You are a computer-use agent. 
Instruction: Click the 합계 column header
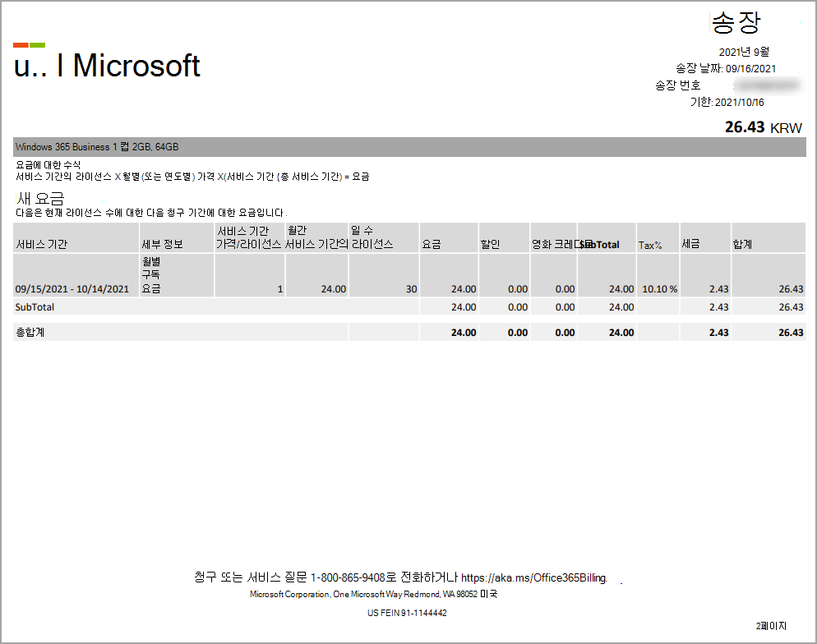pos(742,244)
